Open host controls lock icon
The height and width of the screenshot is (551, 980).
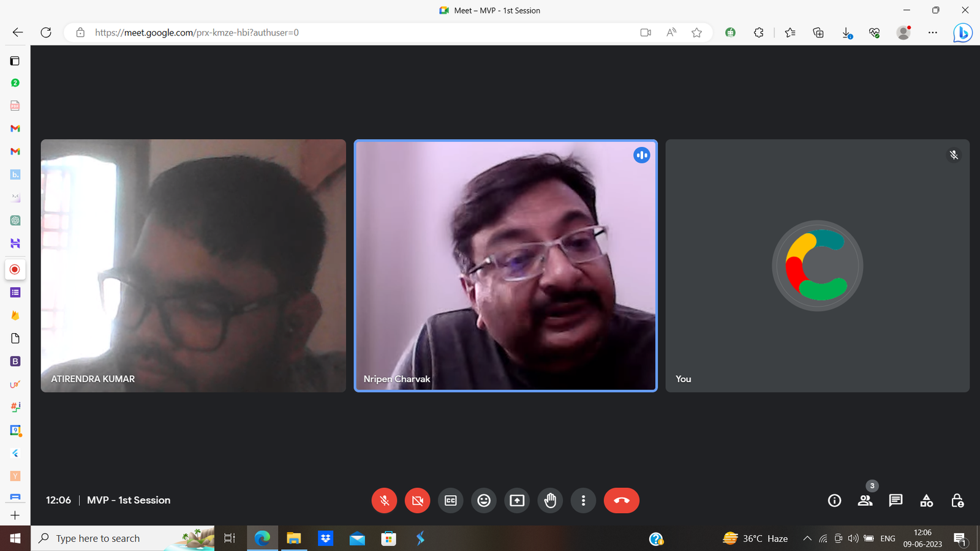pyautogui.click(x=957, y=500)
